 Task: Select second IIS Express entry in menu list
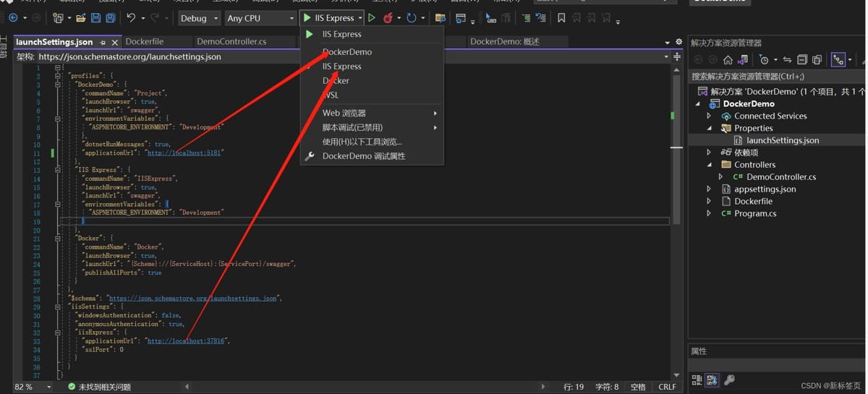372,67
